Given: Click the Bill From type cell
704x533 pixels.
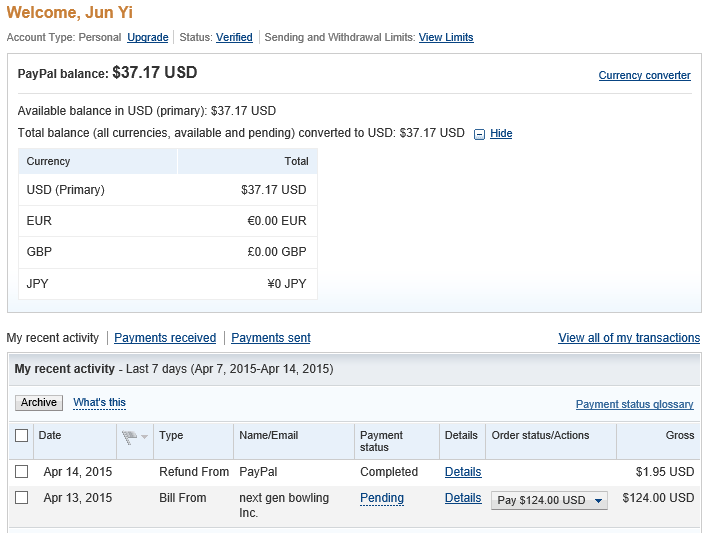Looking at the screenshot, I should (183, 498).
